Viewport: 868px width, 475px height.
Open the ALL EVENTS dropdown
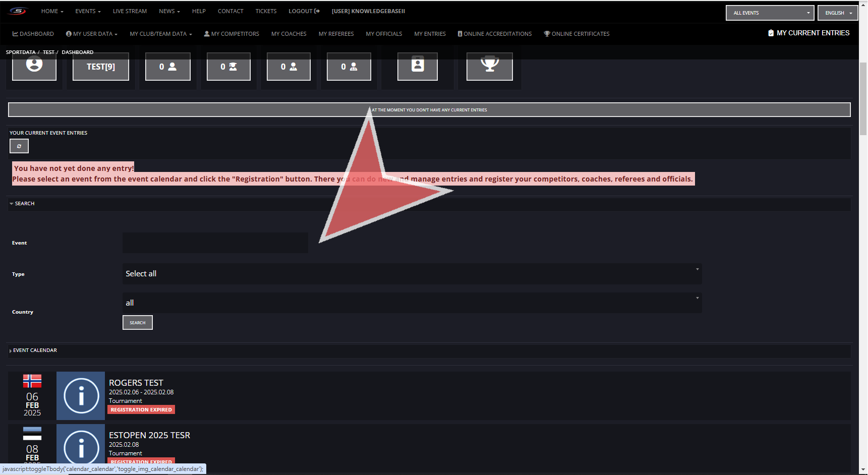pyautogui.click(x=770, y=13)
